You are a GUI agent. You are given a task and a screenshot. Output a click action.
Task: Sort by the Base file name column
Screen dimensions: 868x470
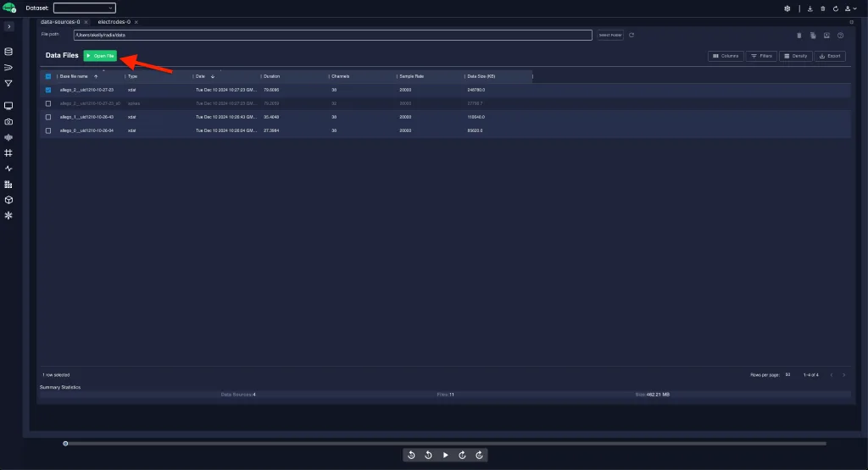tap(74, 76)
